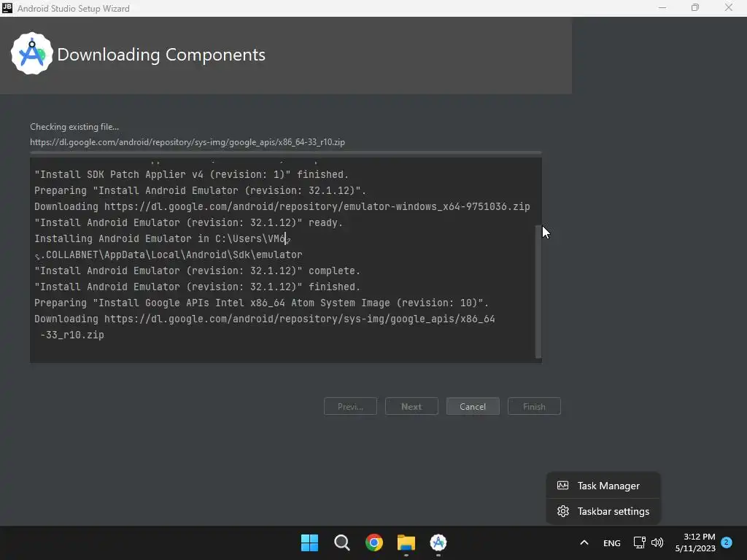The height and width of the screenshot is (560, 747).
Task: Click the Android Studio logo in header
Action: pyautogui.click(x=31, y=53)
